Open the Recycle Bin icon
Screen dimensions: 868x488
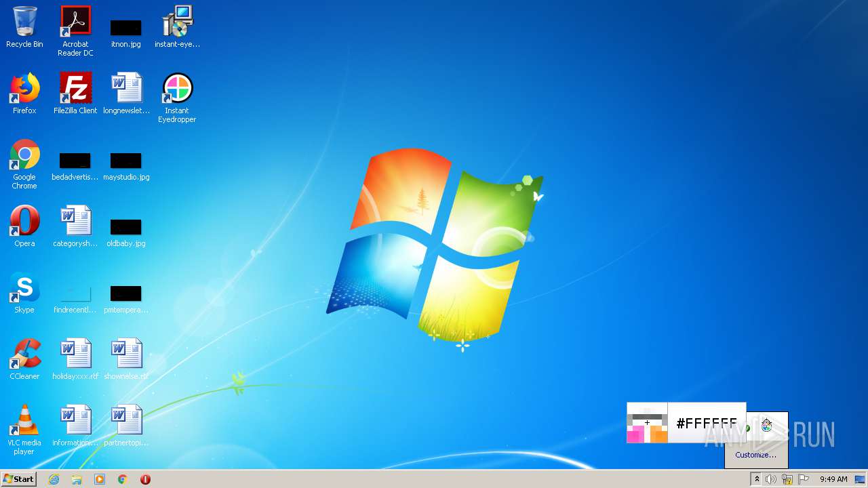pyautogui.click(x=24, y=27)
